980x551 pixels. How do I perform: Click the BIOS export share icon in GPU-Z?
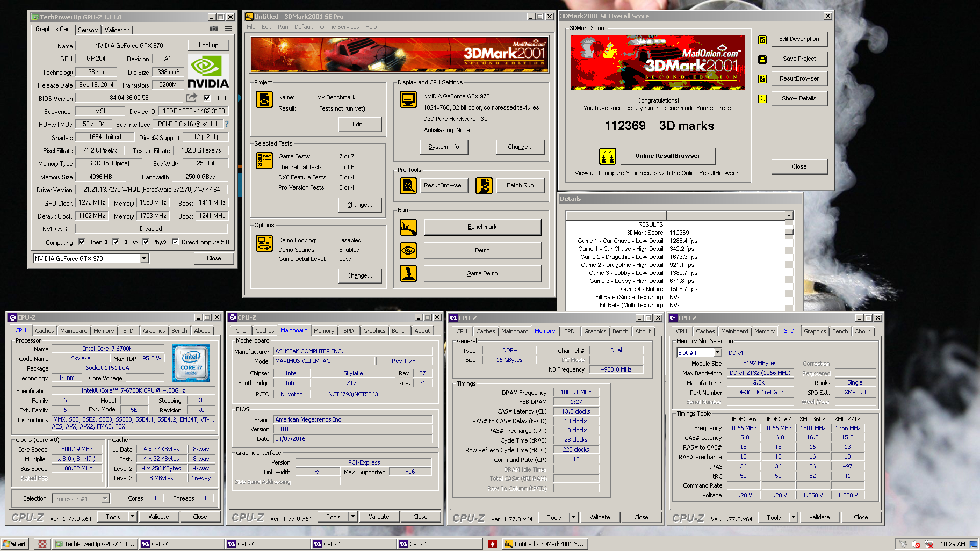191,98
